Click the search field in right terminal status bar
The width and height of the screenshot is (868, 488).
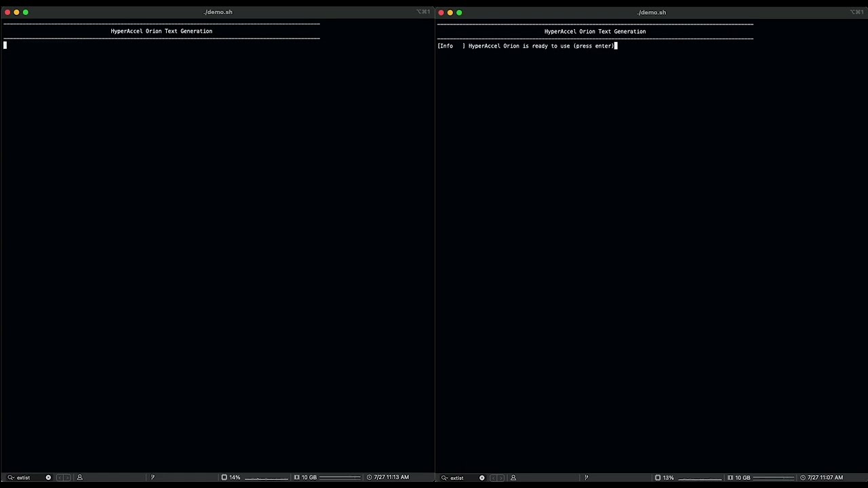[462, 477]
